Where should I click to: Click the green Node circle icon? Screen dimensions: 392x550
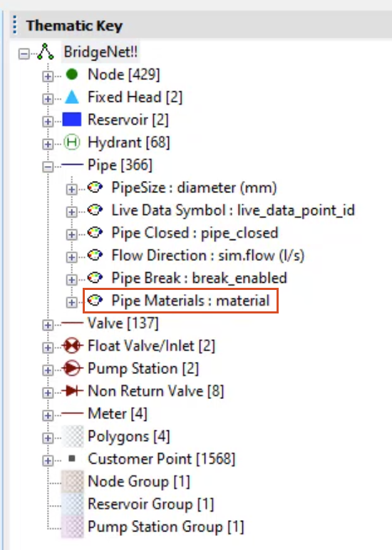coord(72,74)
